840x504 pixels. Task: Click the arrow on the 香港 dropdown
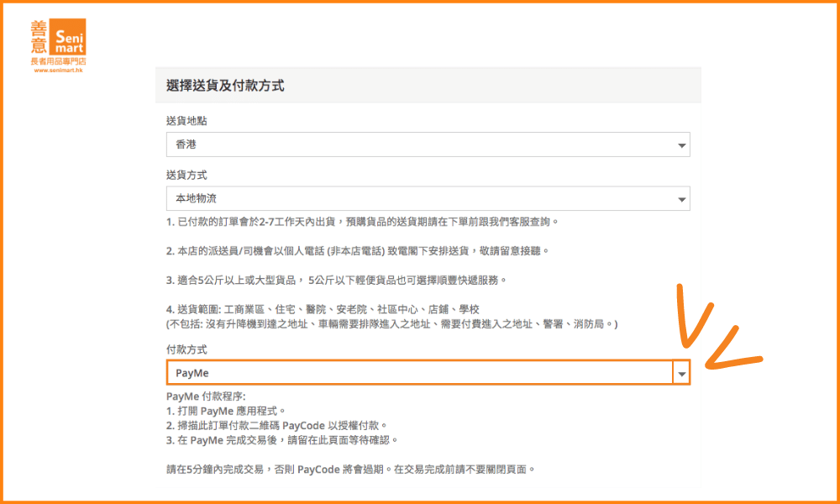(x=681, y=145)
